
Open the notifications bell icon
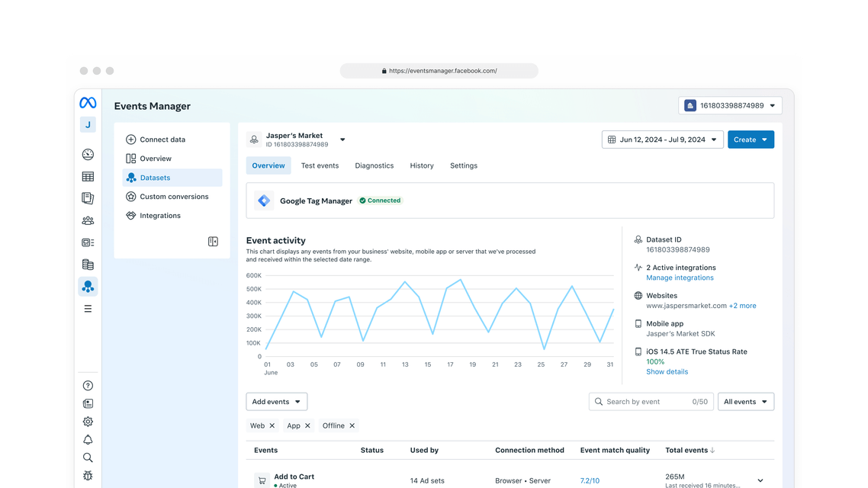tap(88, 440)
